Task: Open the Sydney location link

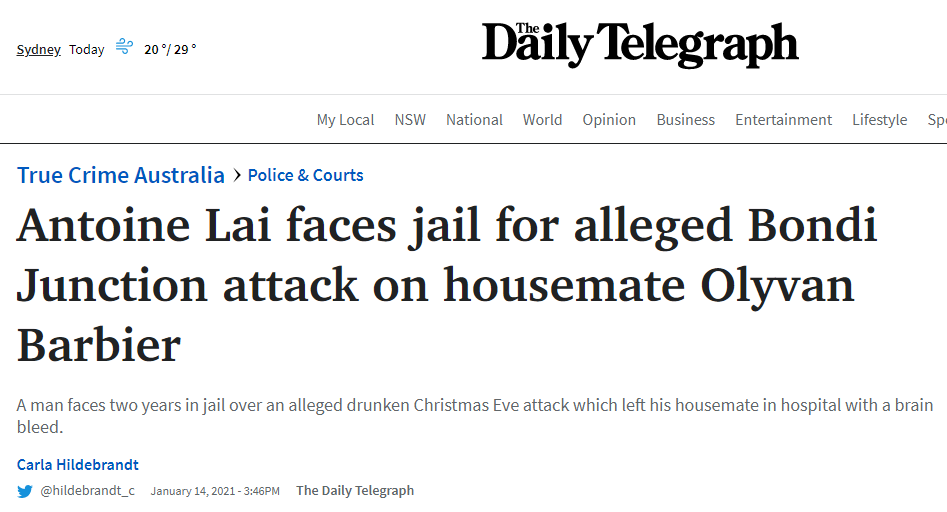Action: pos(39,50)
